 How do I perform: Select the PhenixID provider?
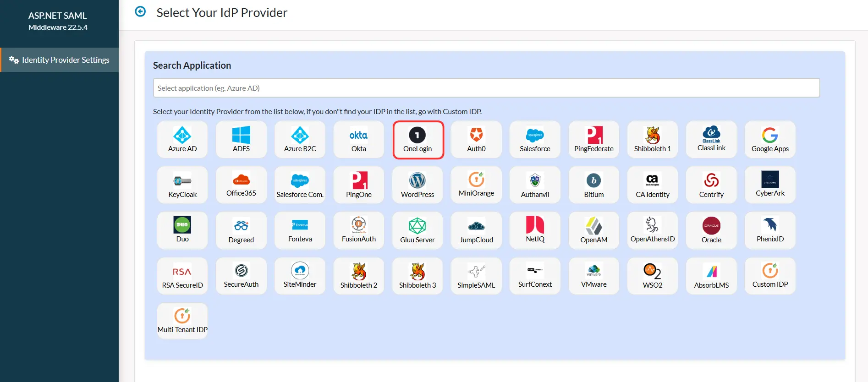click(x=770, y=230)
